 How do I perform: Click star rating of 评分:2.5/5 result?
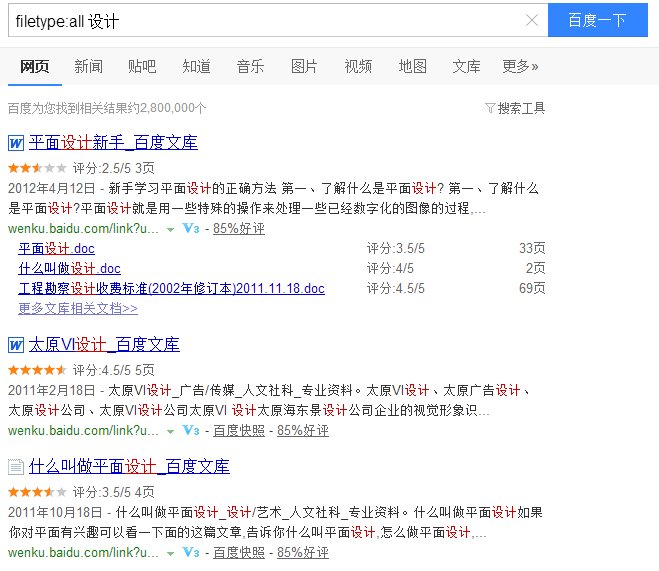pos(37,168)
